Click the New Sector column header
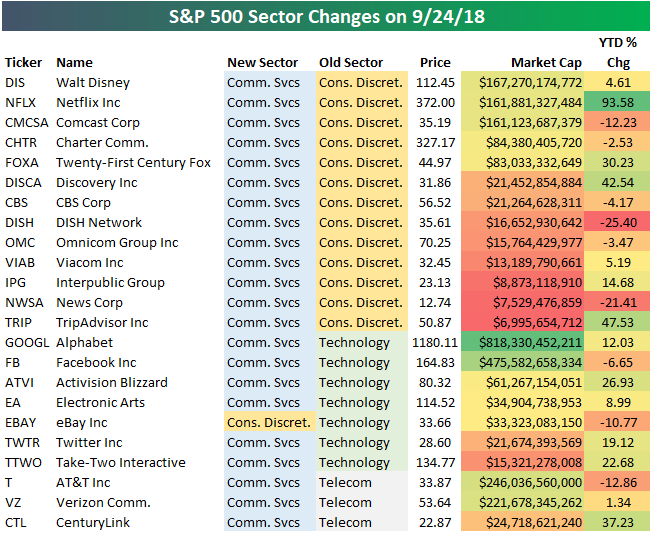The height and width of the screenshot is (533, 650). [x=262, y=62]
